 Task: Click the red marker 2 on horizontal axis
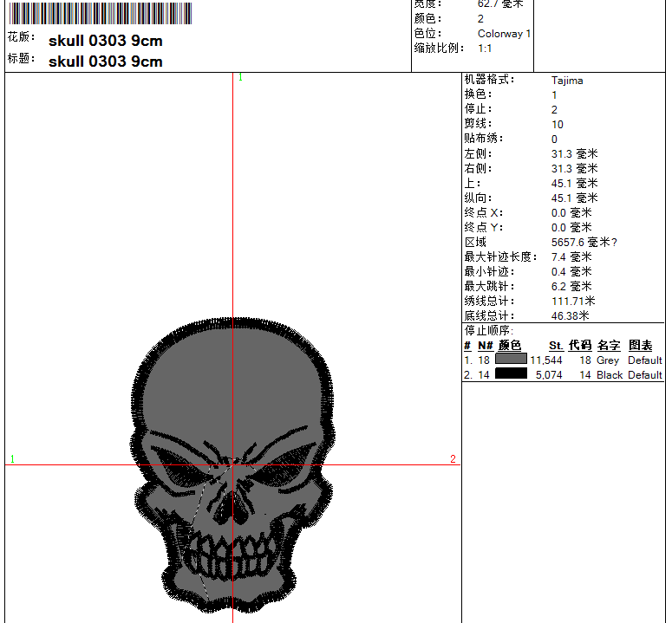(453, 459)
